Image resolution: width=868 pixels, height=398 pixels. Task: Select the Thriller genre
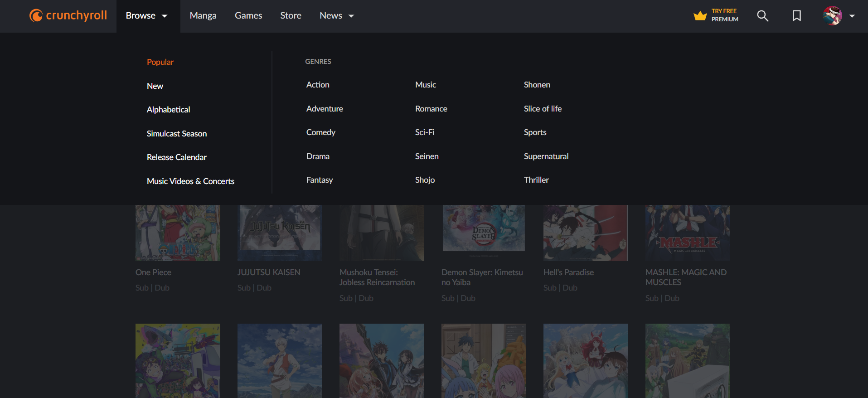pyautogui.click(x=536, y=180)
